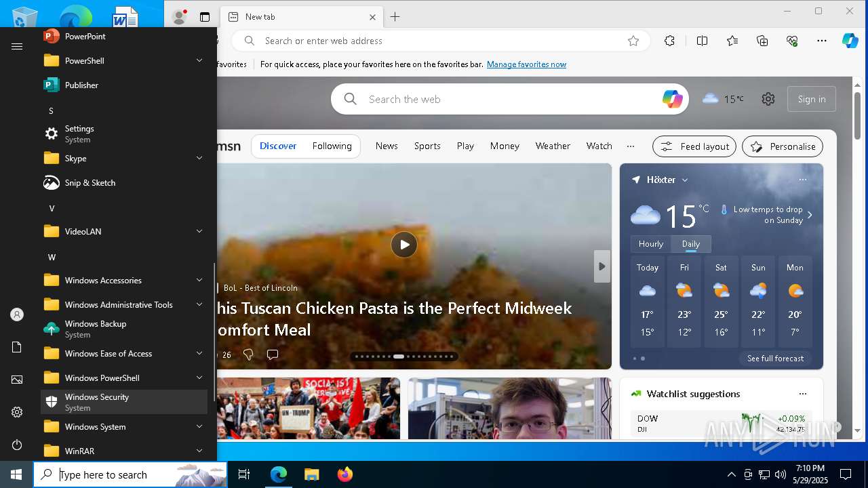Expand the Start menu hamburger navigation
This screenshot has width=868, height=488.
point(17,46)
